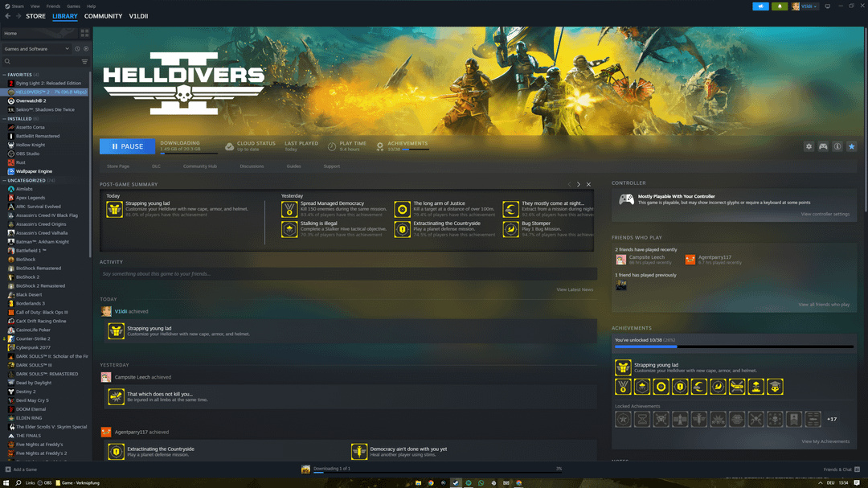Open account dropdown next to avatar

tap(809, 6)
